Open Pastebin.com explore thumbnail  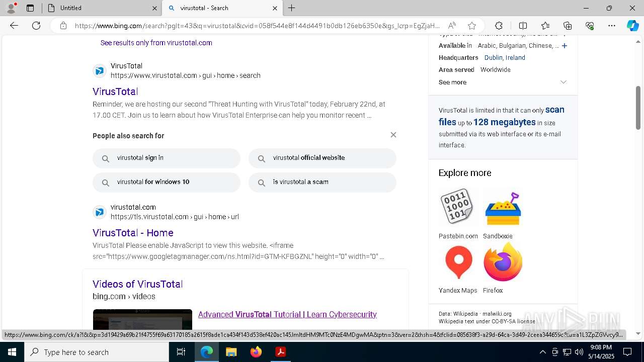458,207
